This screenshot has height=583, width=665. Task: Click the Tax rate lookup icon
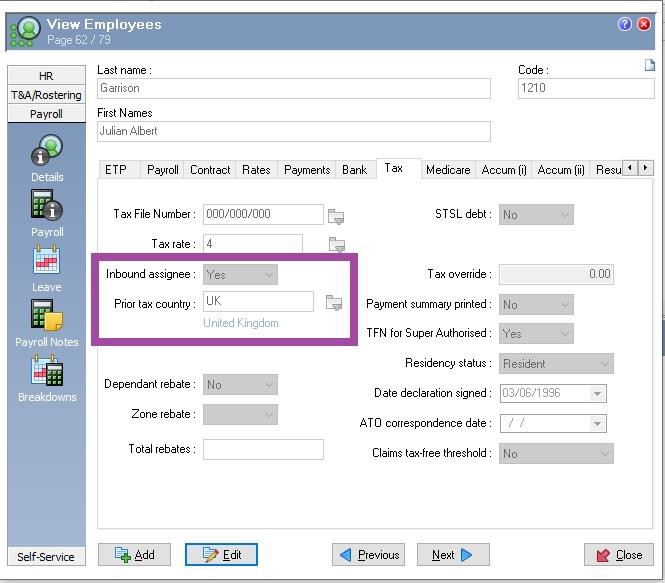336,244
